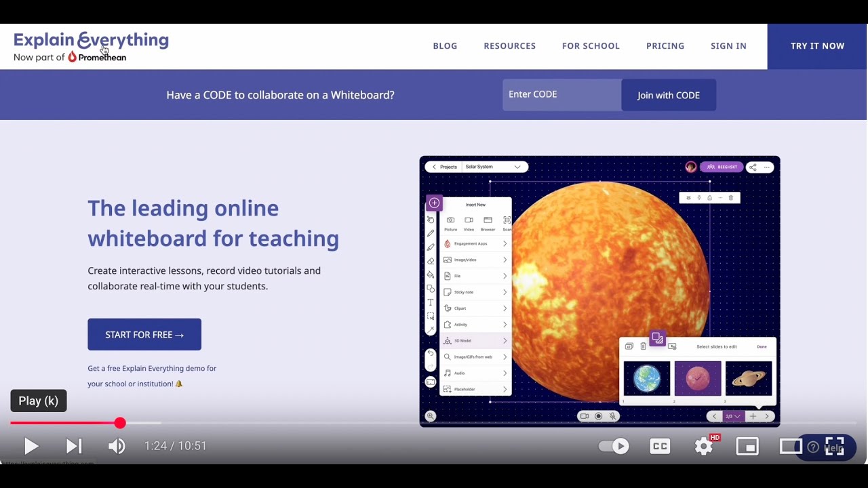Focus the Enter CODE input field
The image size is (868, 488).
pos(561,95)
